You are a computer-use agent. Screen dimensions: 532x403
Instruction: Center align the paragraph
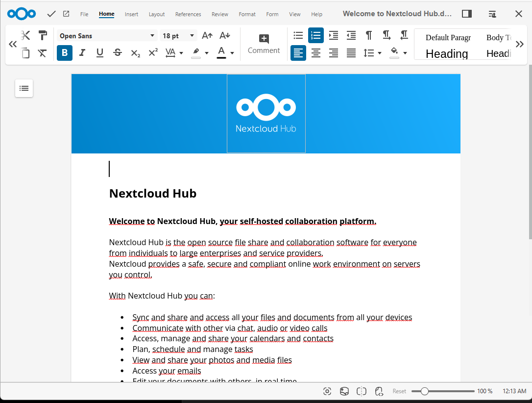click(x=316, y=53)
